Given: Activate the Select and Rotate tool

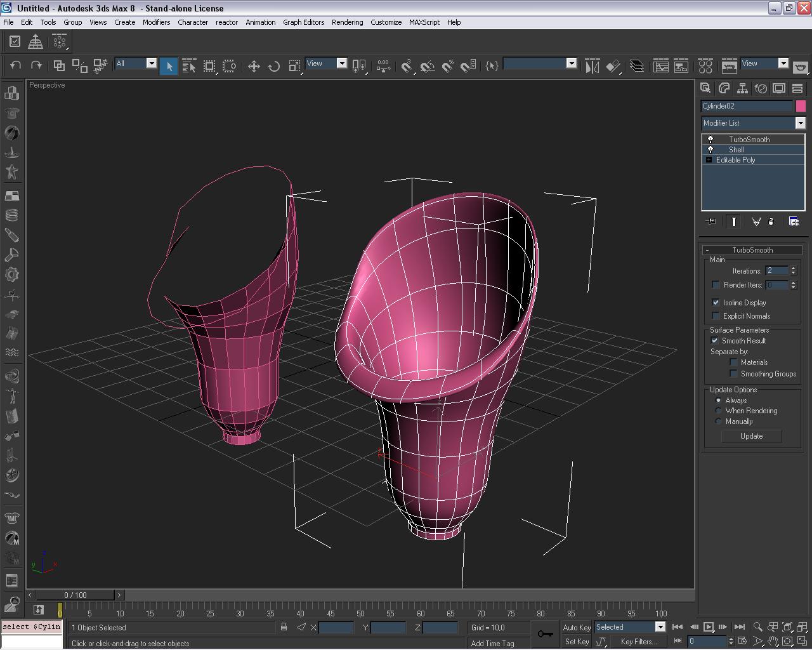Looking at the screenshot, I should point(274,66).
